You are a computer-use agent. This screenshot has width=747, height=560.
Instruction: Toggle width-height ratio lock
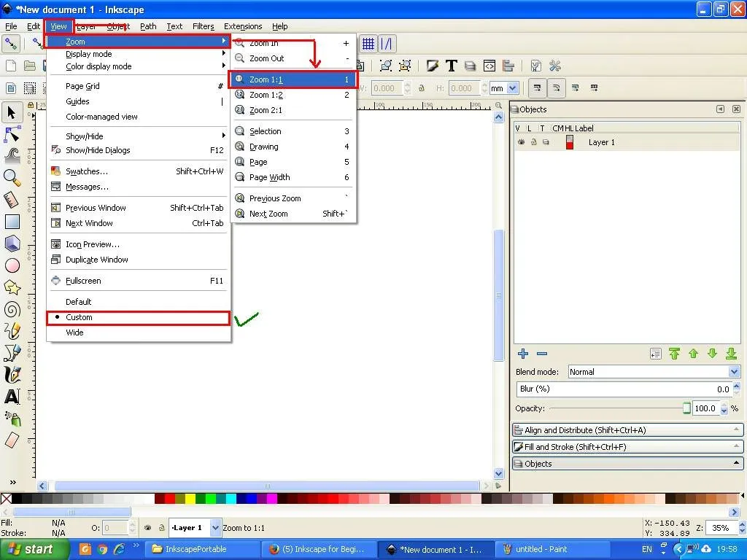422,88
